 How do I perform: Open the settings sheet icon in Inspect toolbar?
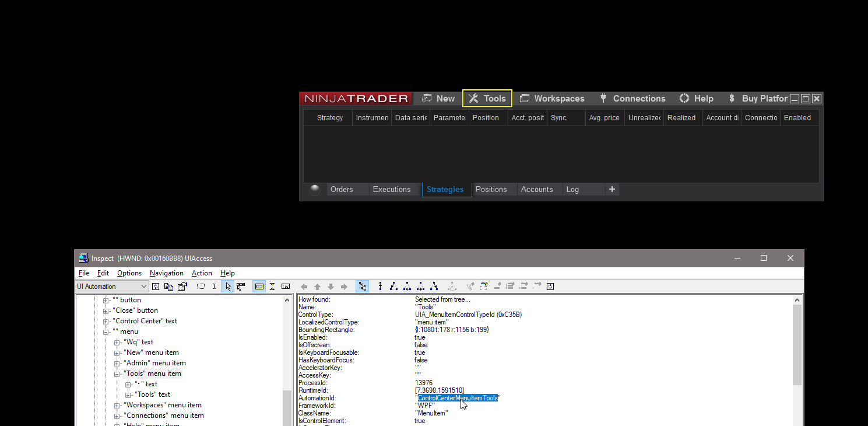pos(182,287)
